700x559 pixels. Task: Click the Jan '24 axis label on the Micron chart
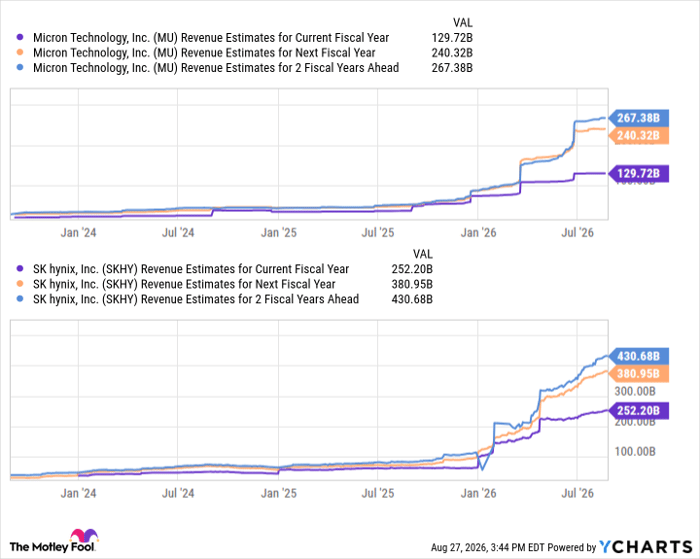(x=79, y=233)
